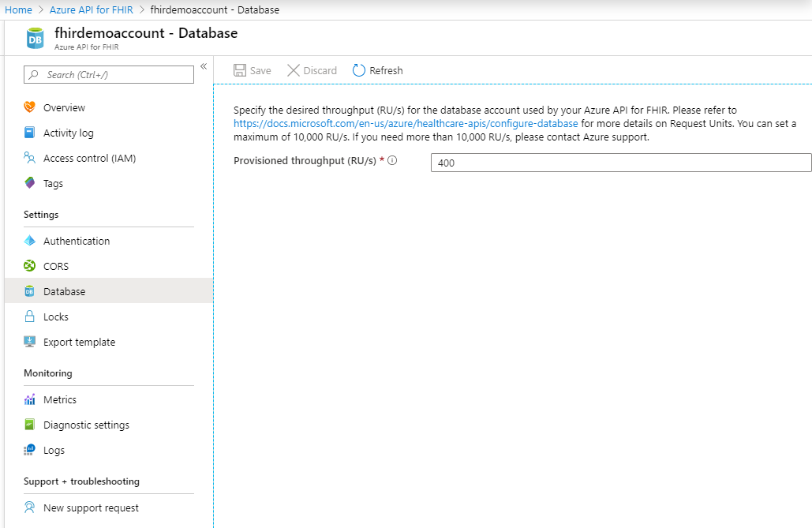Click the Tags icon in sidebar

[x=30, y=183]
